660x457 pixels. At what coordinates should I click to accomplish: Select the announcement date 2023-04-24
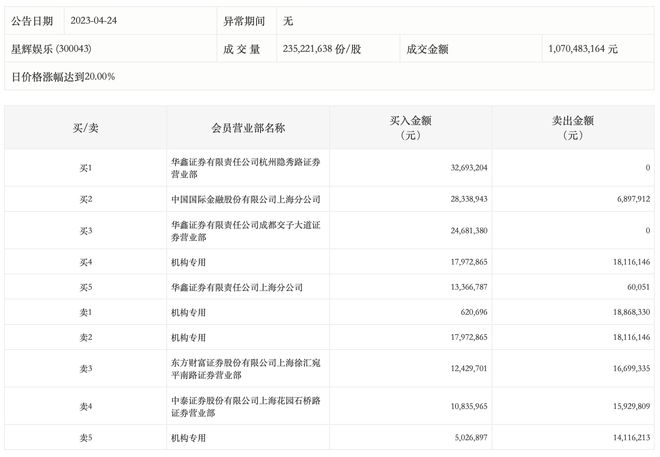[x=102, y=21]
